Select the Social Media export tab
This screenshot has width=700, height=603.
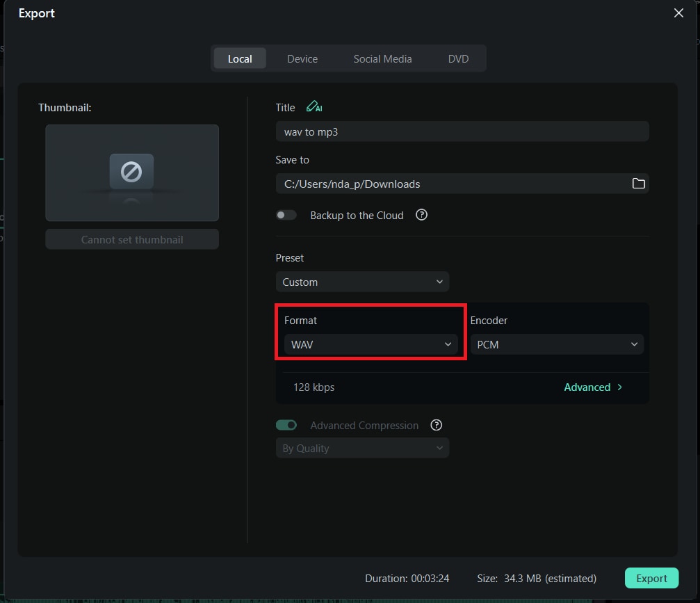pos(382,58)
